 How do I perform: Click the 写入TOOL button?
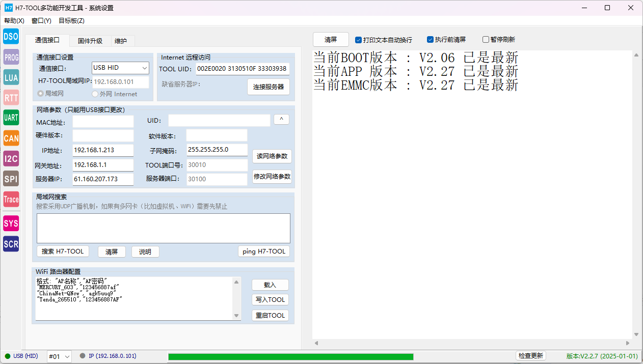click(x=270, y=300)
